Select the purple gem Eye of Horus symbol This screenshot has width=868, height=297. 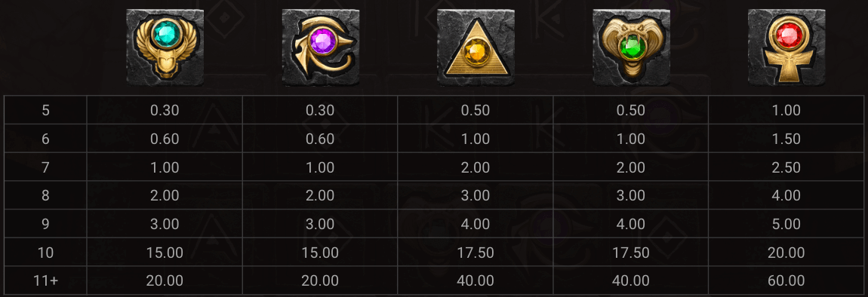pos(320,47)
